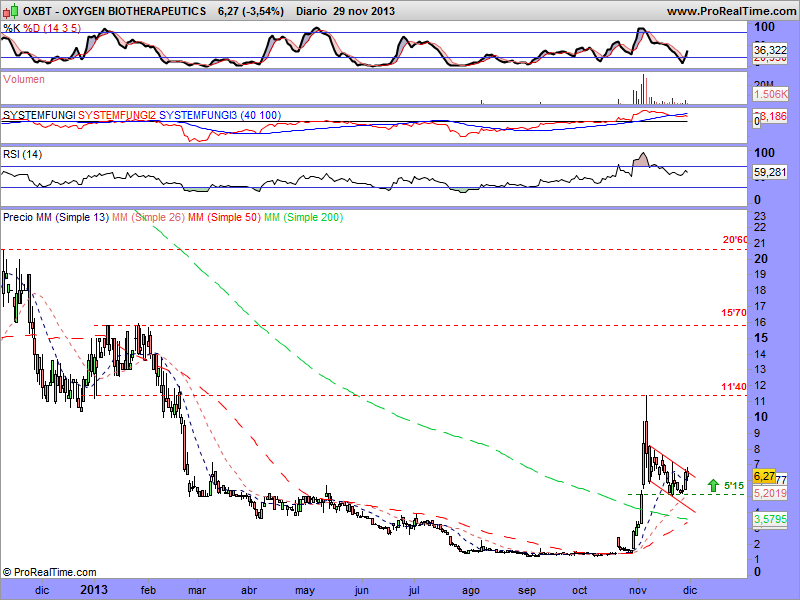Click the green 3,5795 value tag
The image size is (800, 600).
click(770, 519)
